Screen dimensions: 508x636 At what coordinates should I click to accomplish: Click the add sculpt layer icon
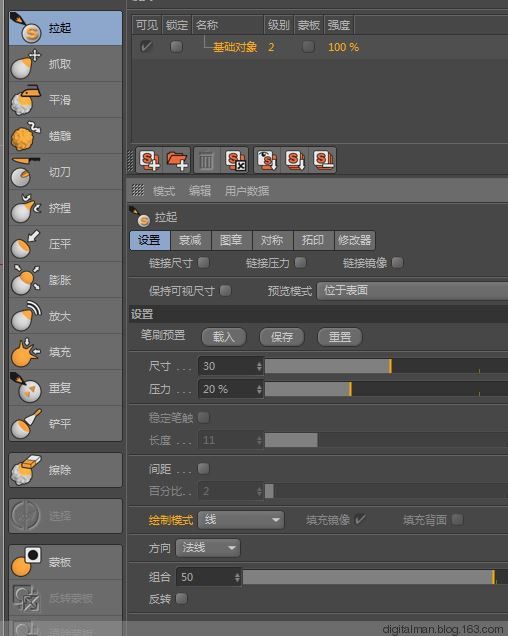point(149,160)
